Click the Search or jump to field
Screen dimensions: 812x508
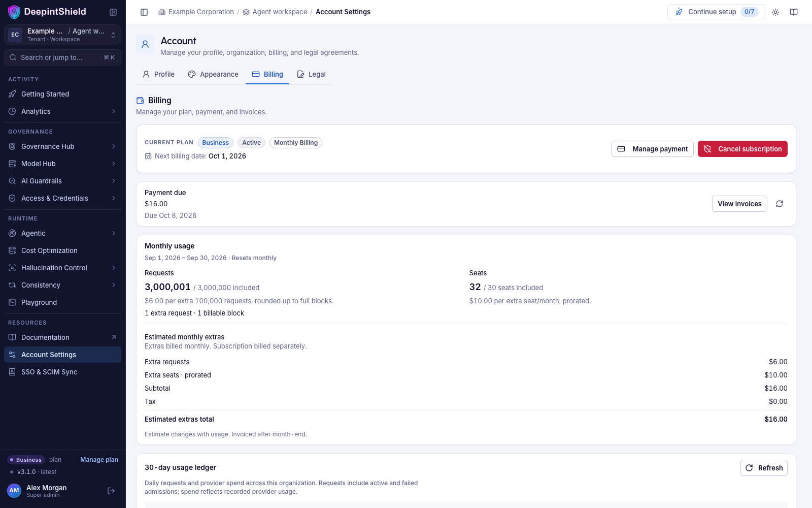click(62, 57)
